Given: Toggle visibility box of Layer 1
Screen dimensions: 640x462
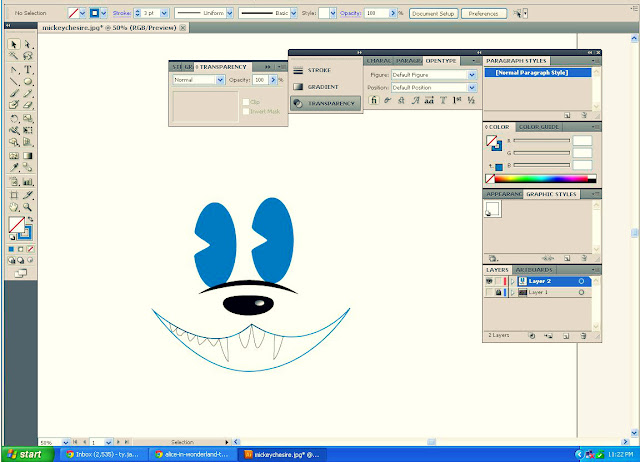Looking at the screenshot, I should point(489,292).
